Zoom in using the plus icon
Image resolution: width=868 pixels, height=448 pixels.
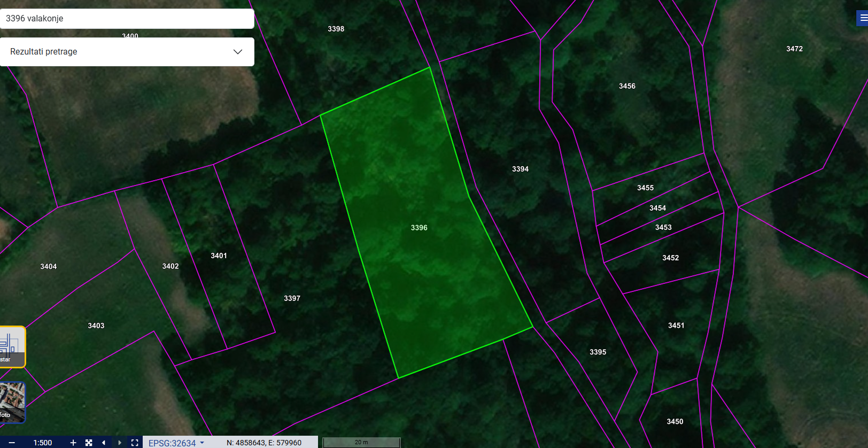point(73,443)
